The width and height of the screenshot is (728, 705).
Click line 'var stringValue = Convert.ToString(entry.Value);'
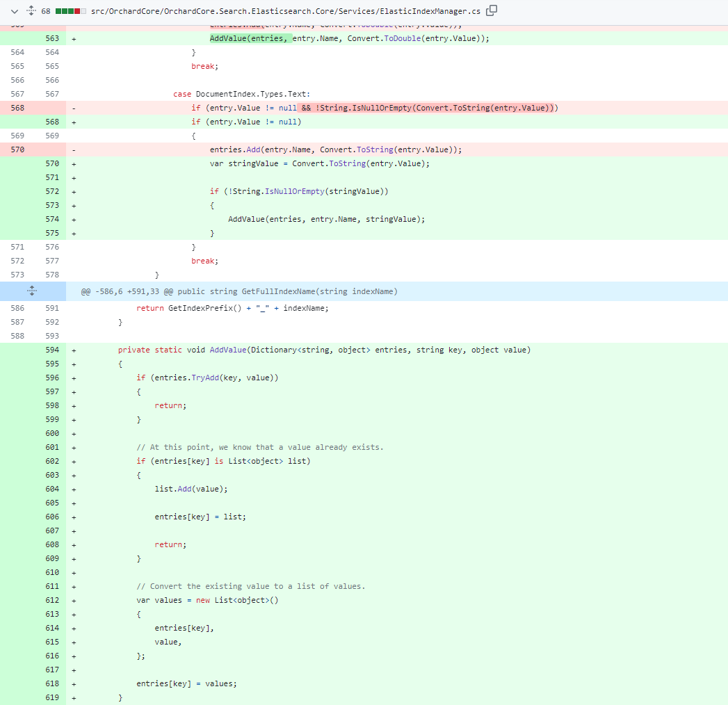coord(319,164)
